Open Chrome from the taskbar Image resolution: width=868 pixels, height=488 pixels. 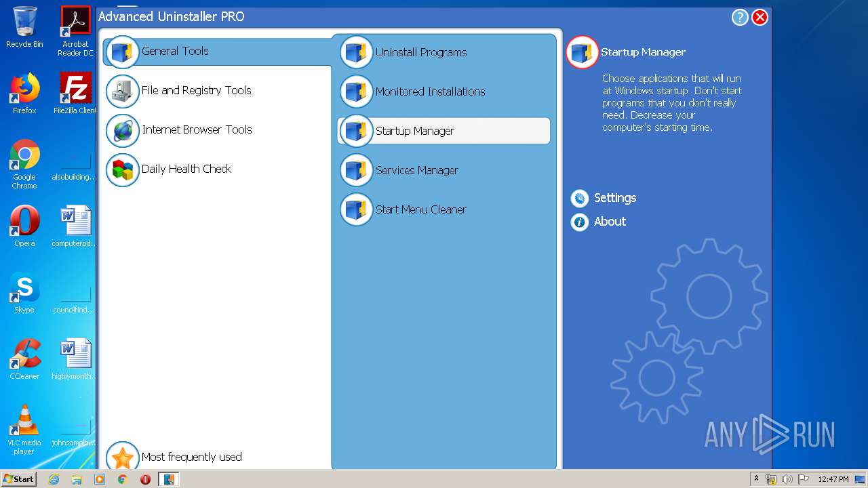click(122, 479)
